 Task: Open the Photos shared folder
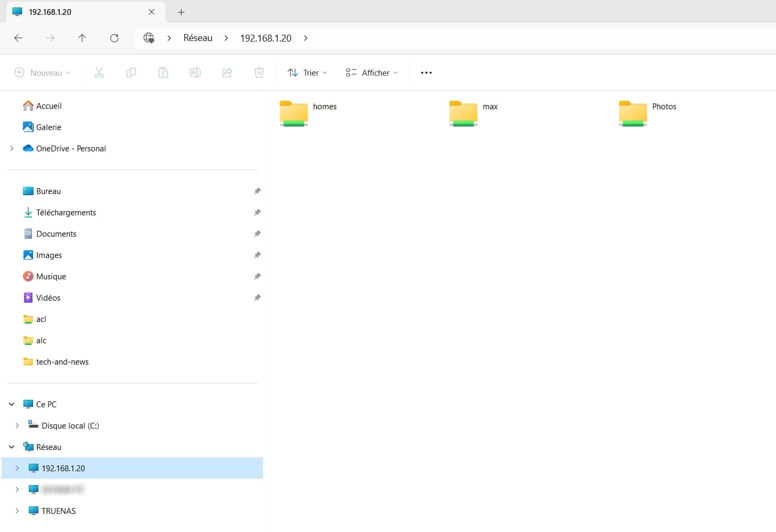(633, 113)
